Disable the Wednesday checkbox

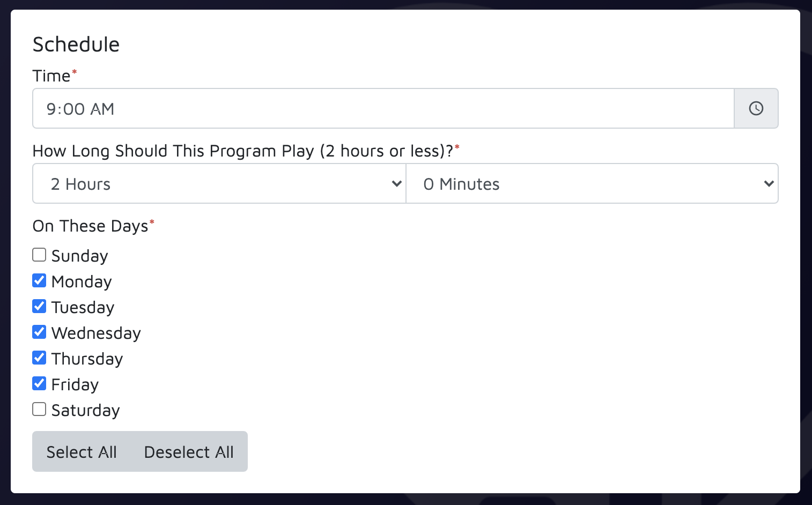[39, 332]
